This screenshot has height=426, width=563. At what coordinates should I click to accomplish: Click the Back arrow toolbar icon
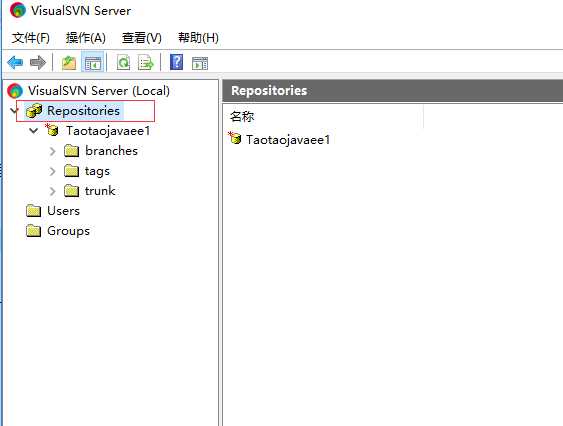coord(15,63)
